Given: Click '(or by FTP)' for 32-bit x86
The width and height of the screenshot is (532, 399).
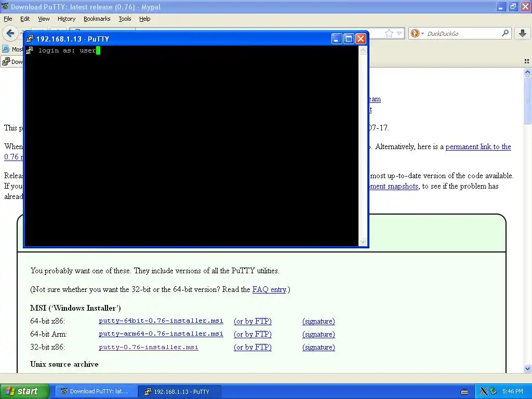Looking at the screenshot, I should (253, 347).
